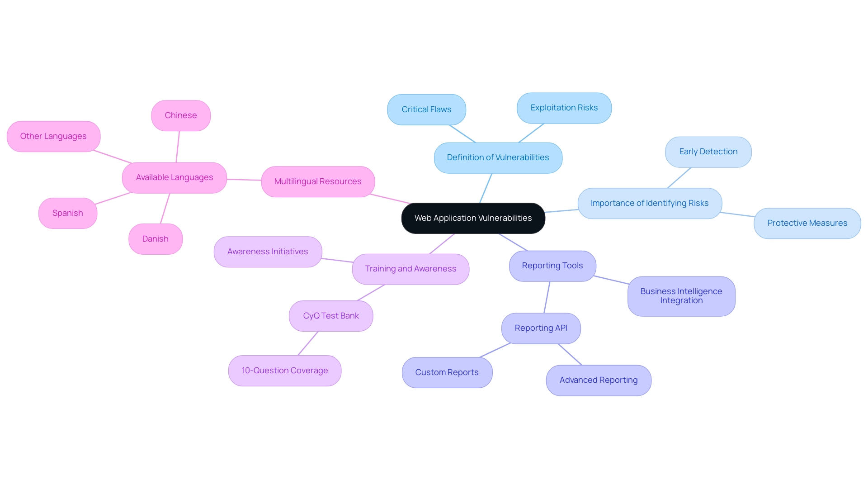Click the Awareness Initiatives node
868x490 pixels.
click(x=268, y=251)
